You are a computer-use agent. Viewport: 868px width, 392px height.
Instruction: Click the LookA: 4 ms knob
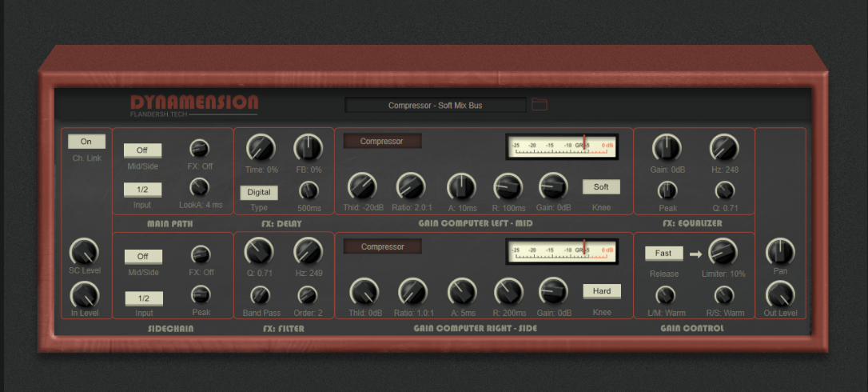point(199,187)
